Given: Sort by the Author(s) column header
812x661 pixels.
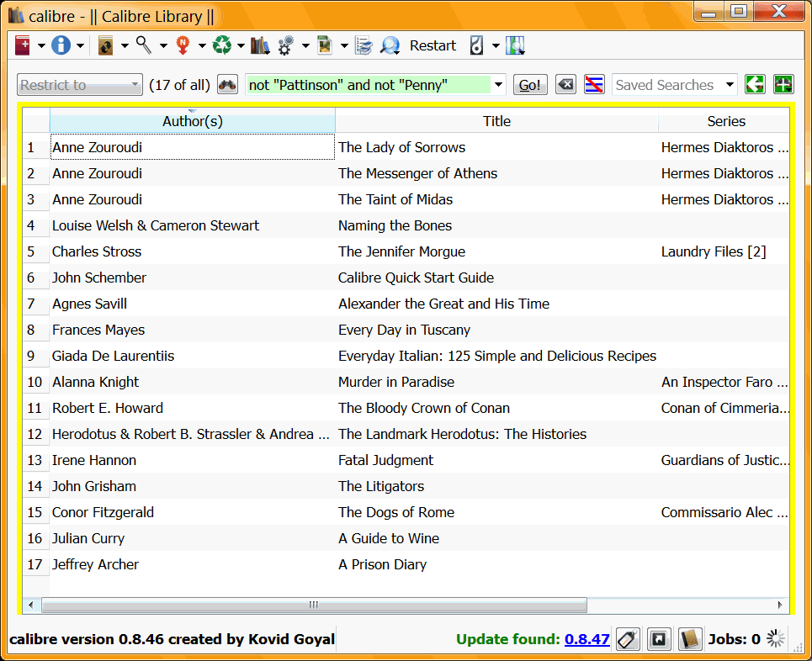Looking at the screenshot, I should [193, 121].
